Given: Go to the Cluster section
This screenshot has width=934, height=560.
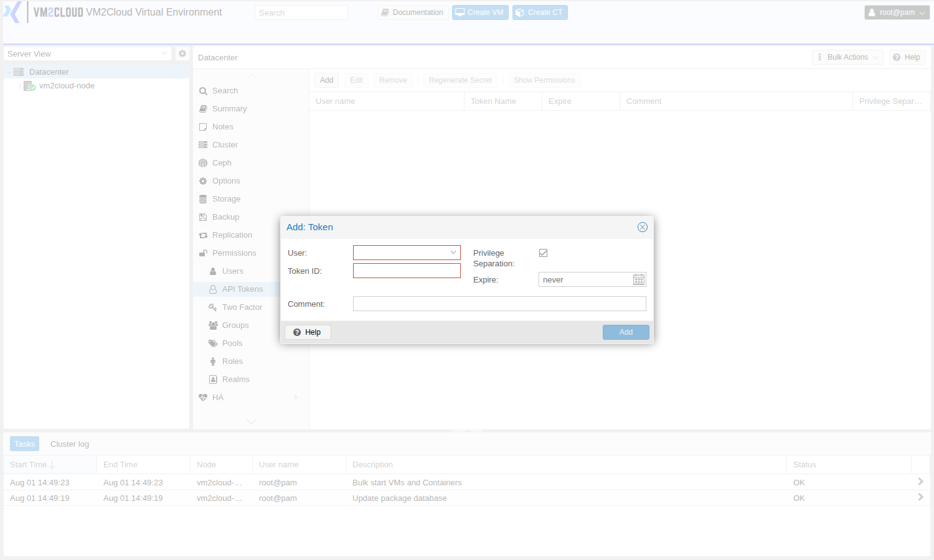Looking at the screenshot, I should click(225, 145).
